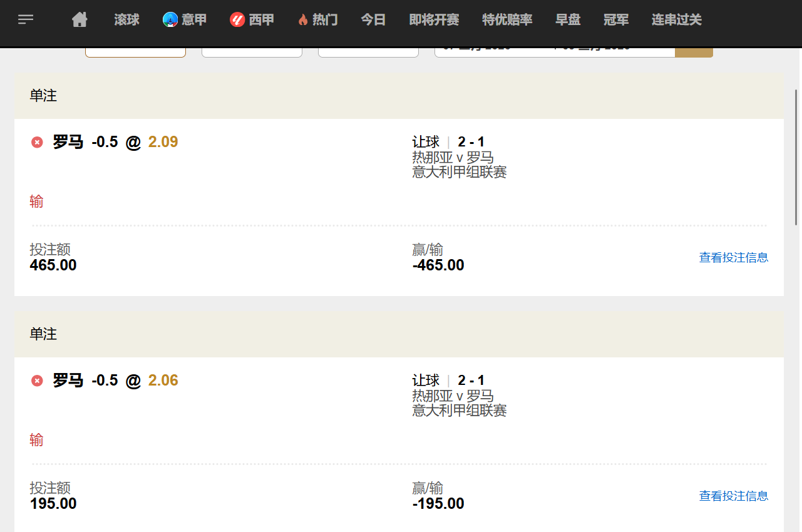Open the 特优赔率 special odds page
This screenshot has width=802, height=532.
(507, 19)
